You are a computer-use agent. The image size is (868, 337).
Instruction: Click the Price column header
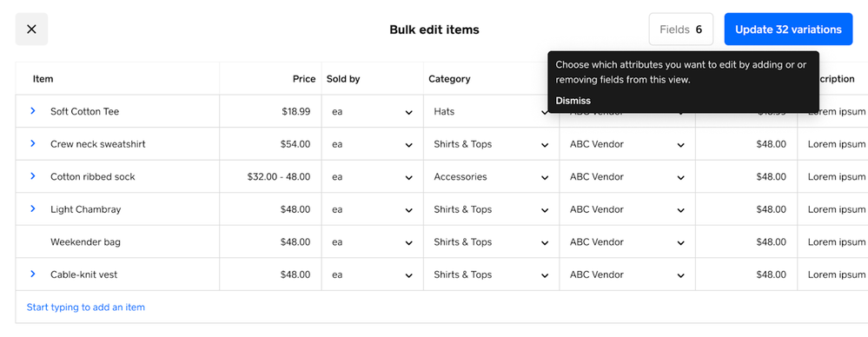(304, 79)
